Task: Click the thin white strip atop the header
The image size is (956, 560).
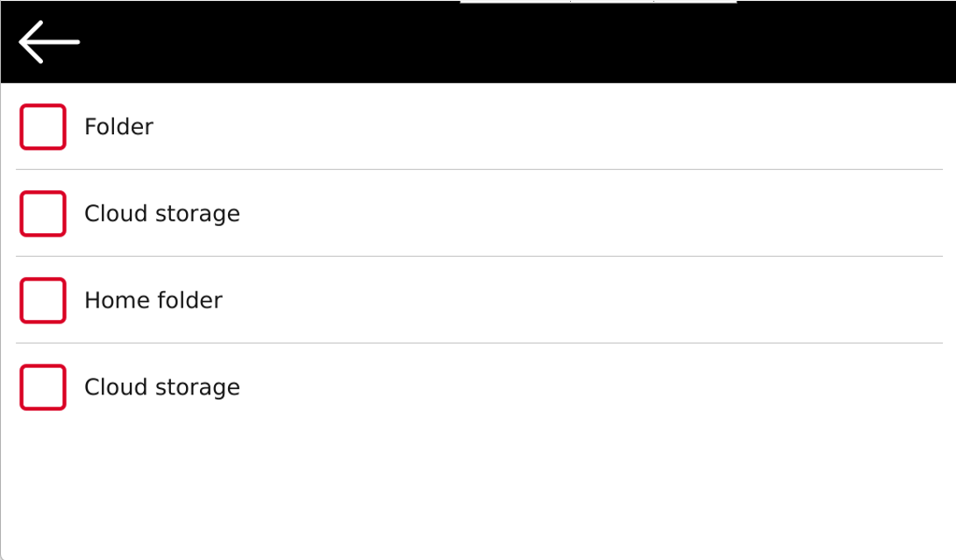Action: coord(598,2)
